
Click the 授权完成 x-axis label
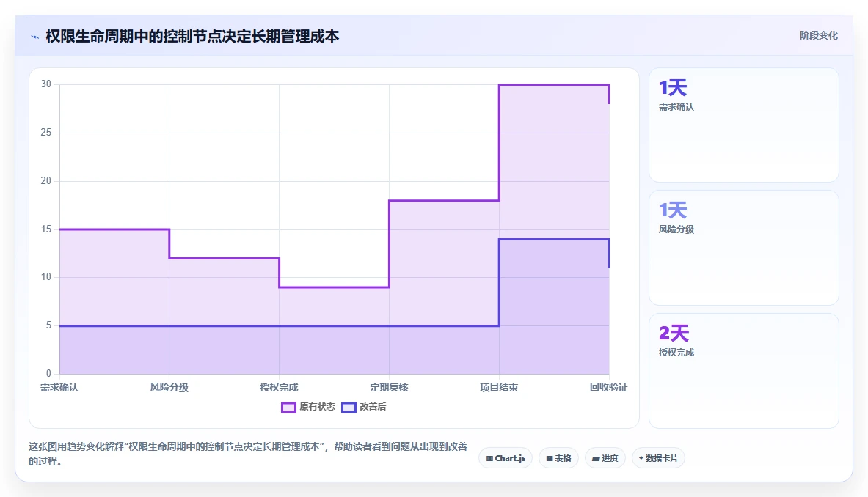click(279, 388)
